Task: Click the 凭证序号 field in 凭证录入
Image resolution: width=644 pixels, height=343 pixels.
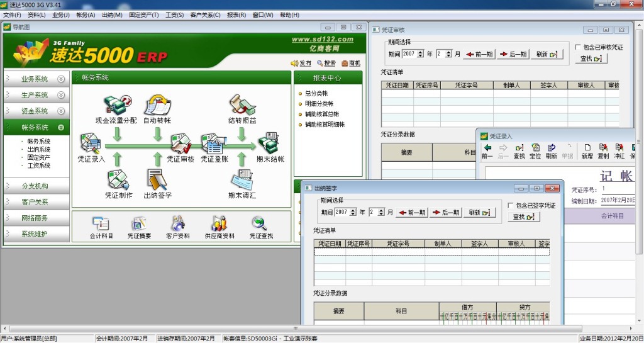Action: [618, 189]
